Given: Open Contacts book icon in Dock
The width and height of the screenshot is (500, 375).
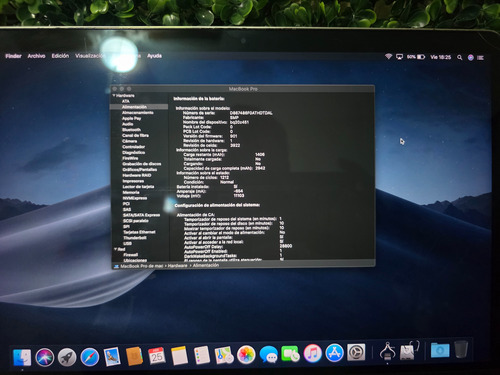Looking at the screenshot, I should point(135,356).
